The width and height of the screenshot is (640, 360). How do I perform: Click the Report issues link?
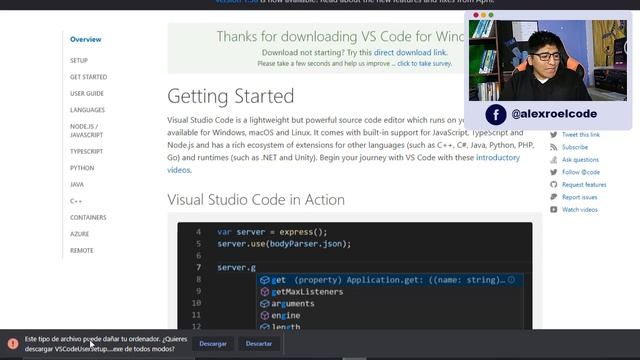coord(579,197)
